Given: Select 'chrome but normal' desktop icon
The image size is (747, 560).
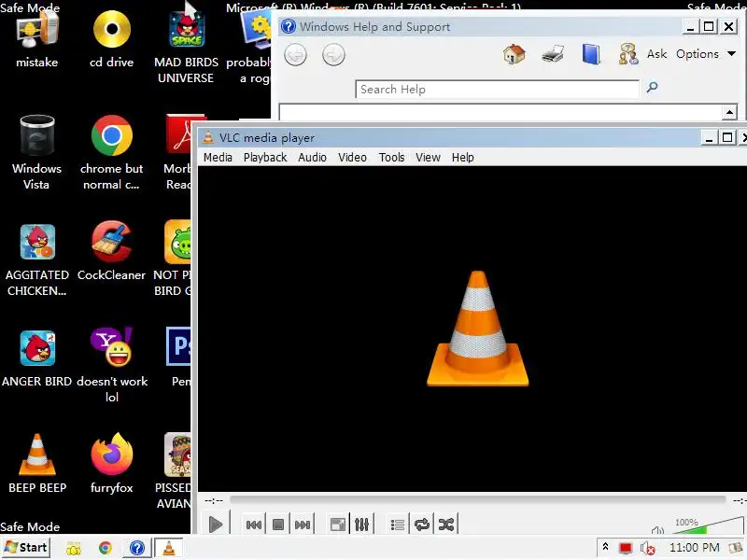Looking at the screenshot, I should coord(112,152).
